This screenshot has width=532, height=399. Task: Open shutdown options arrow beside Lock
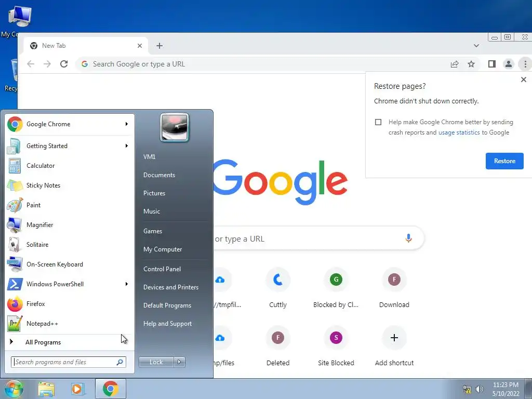click(179, 362)
